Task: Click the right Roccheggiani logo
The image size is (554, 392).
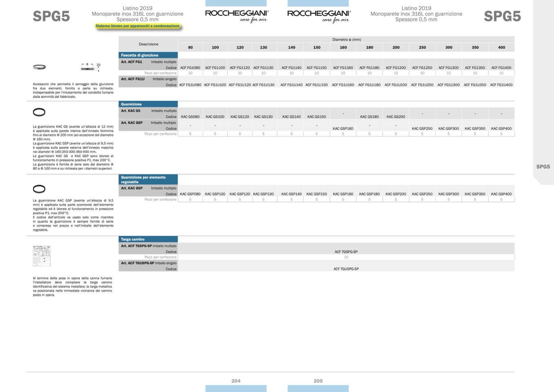Action: pos(319,16)
